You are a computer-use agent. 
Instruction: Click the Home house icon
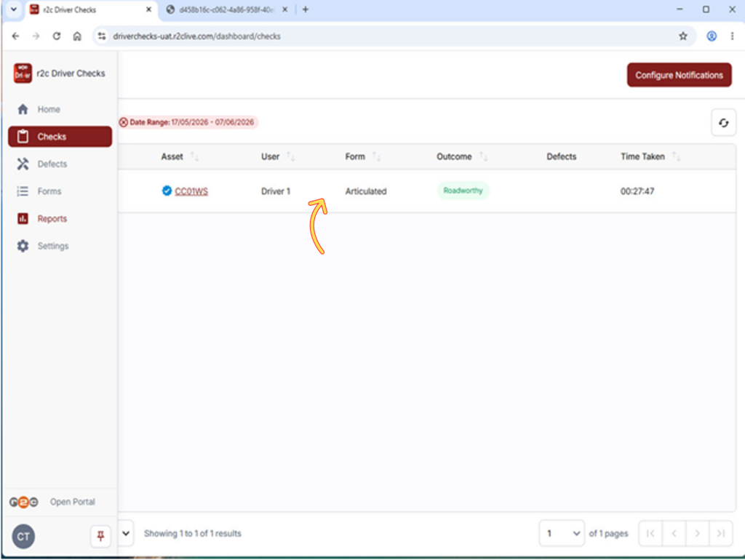(x=23, y=109)
